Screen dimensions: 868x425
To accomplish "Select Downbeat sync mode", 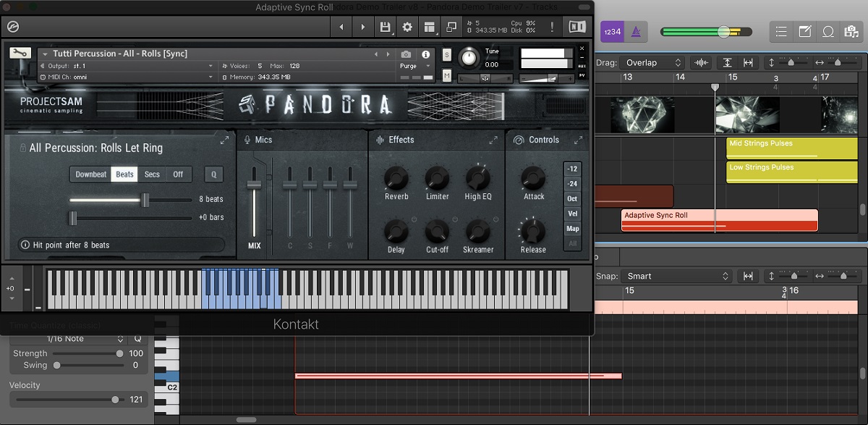I will [x=90, y=174].
